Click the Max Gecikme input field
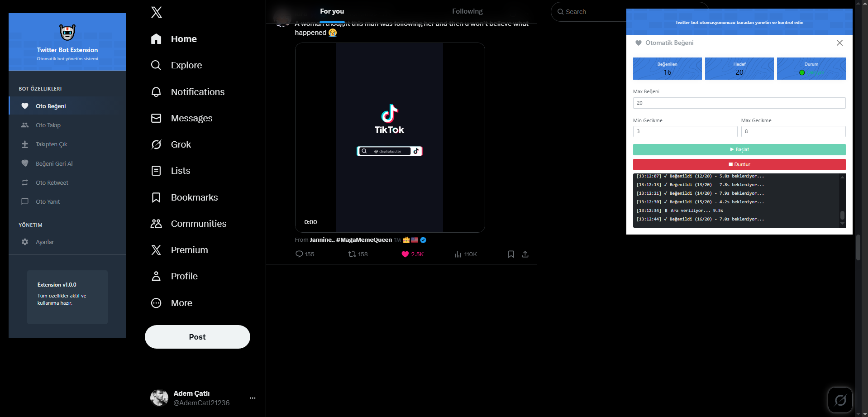Viewport: 868px width, 417px height. tap(793, 131)
